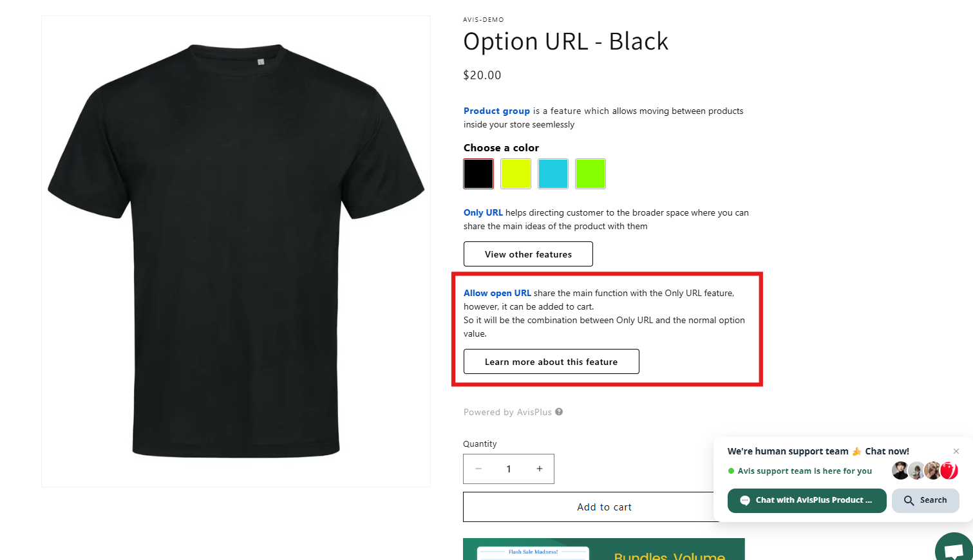The width and height of the screenshot is (973, 560).
Task: Pick the cyan color swatch
Action: (553, 174)
